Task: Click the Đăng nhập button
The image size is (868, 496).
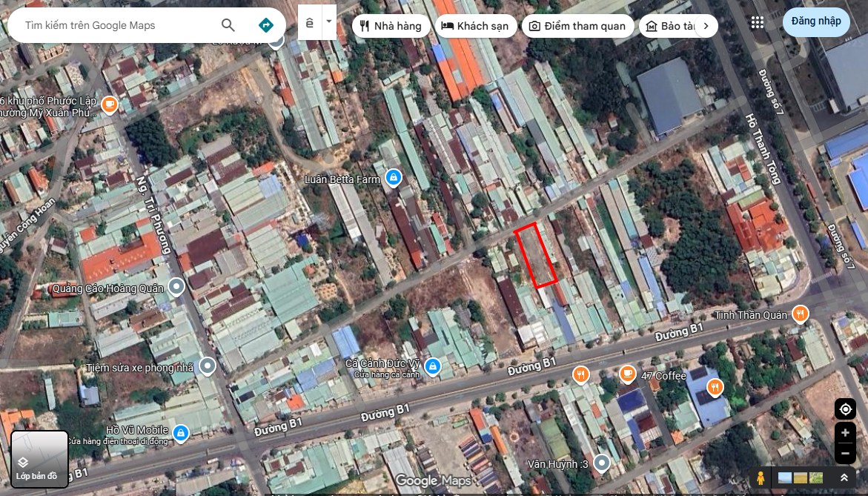Action: pos(815,22)
